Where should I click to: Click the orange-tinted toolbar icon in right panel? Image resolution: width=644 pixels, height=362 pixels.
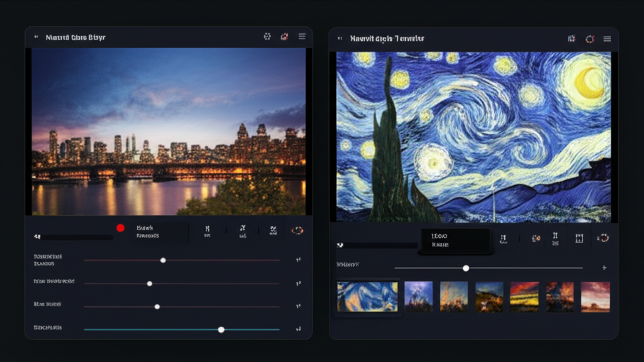[x=536, y=238]
